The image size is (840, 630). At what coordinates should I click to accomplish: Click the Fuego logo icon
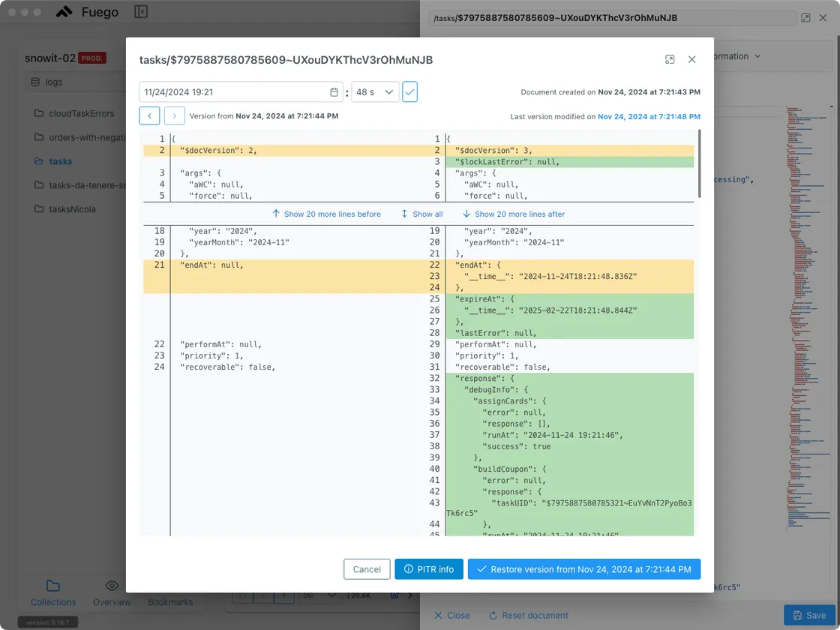click(x=64, y=12)
